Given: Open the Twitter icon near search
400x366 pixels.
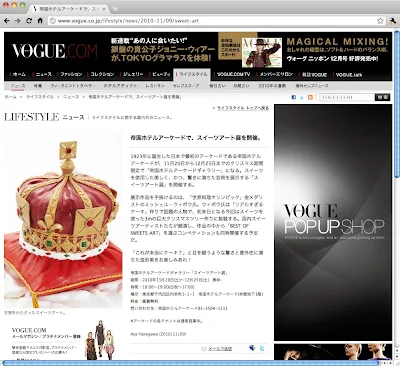Looking at the screenshot, I should click(x=302, y=97).
